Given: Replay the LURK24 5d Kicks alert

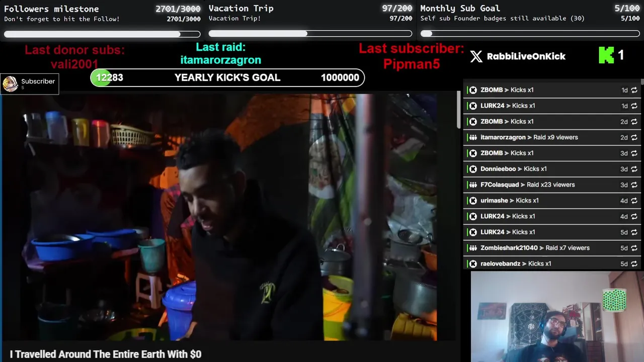Looking at the screenshot, I should [x=634, y=232].
